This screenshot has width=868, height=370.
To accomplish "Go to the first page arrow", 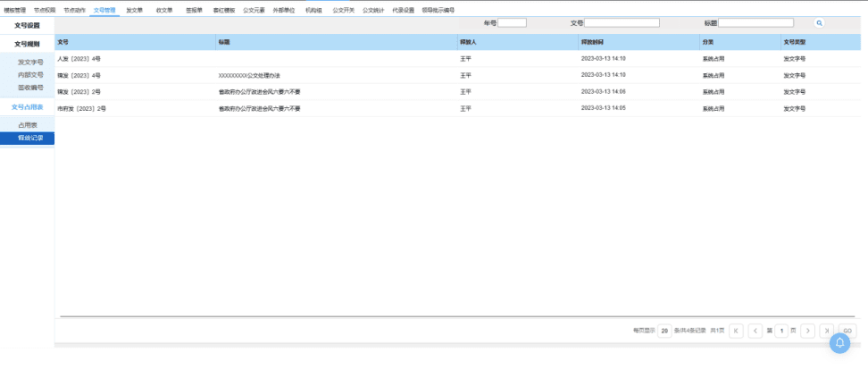I will [x=736, y=331].
